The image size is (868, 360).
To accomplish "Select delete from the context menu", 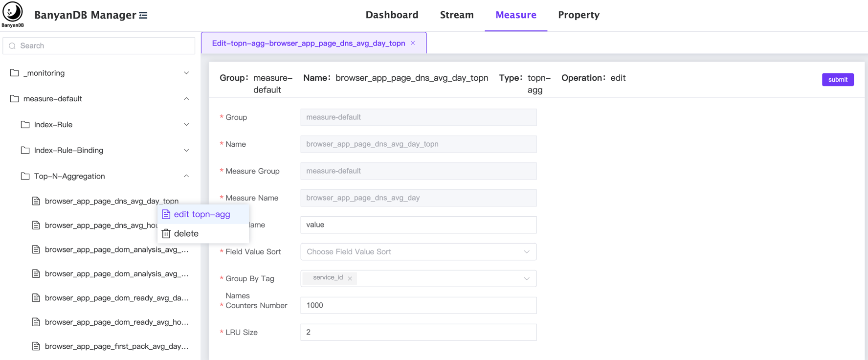I will tap(186, 234).
